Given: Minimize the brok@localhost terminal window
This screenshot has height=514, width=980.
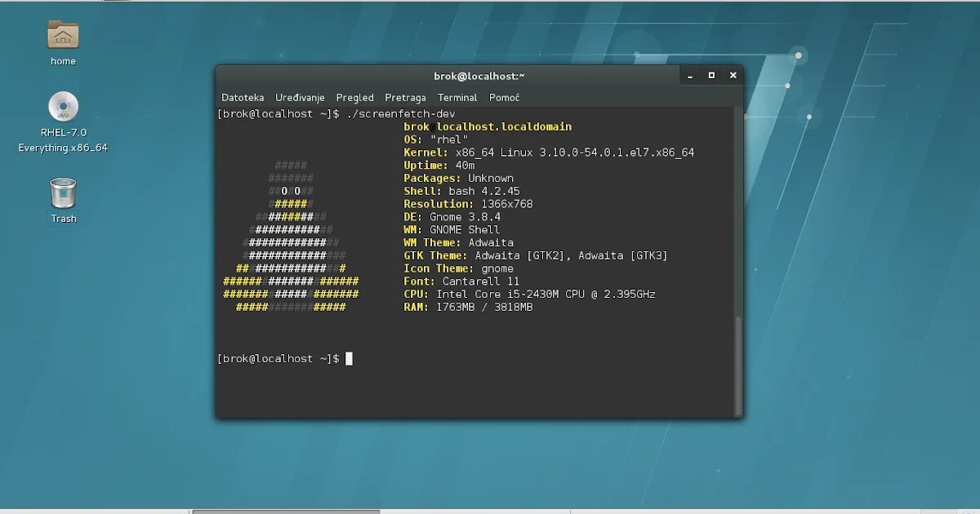Looking at the screenshot, I should coord(690,76).
